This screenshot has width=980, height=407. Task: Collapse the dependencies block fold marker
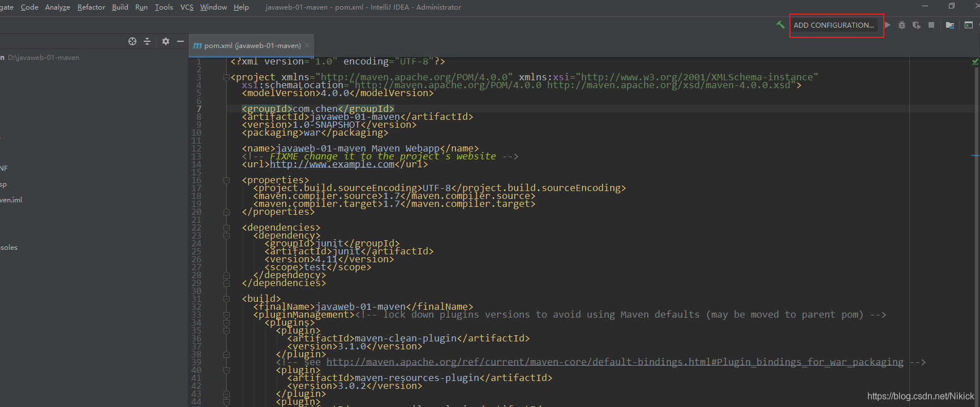click(226, 228)
